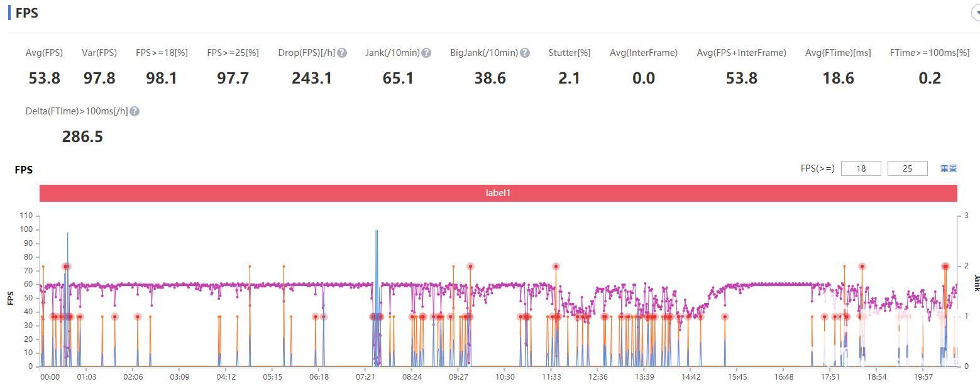The height and width of the screenshot is (384, 980).
Task: Collapse the FPS section with top-right arrow
Action: point(976,13)
